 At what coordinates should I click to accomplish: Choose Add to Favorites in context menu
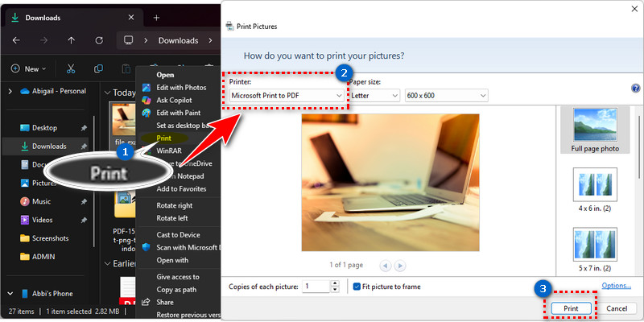[x=181, y=189]
